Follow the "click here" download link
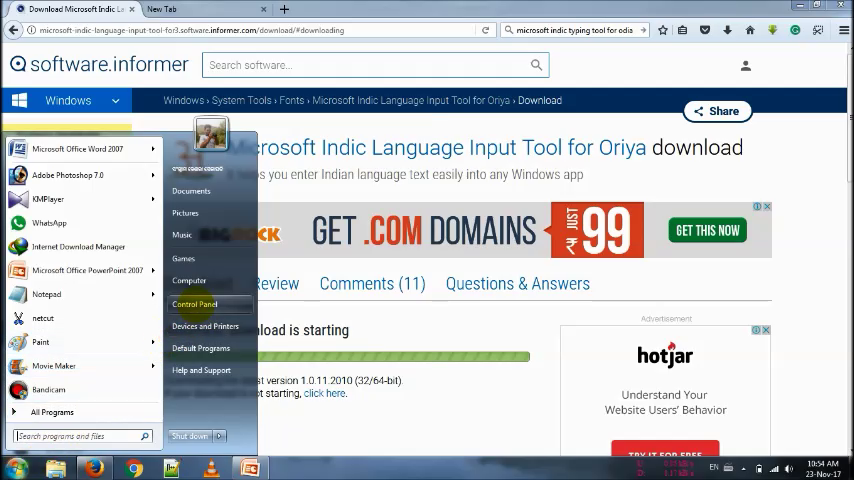Image resolution: width=854 pixels, height=480 pixels. click(x=325, y=393)
